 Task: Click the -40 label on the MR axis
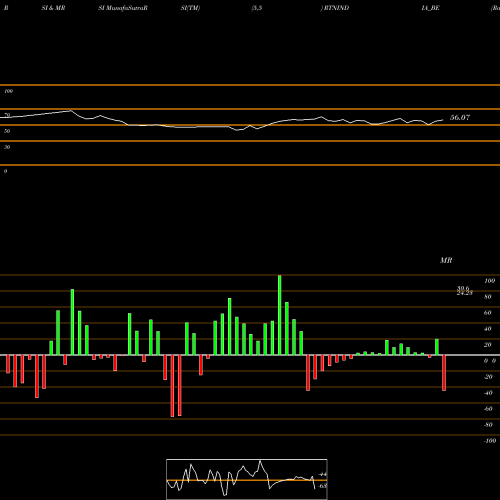pos(488,393)
